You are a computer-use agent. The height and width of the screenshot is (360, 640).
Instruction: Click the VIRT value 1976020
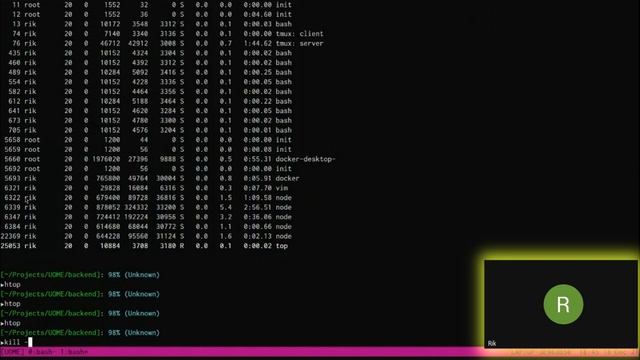[x=106, y=159]
